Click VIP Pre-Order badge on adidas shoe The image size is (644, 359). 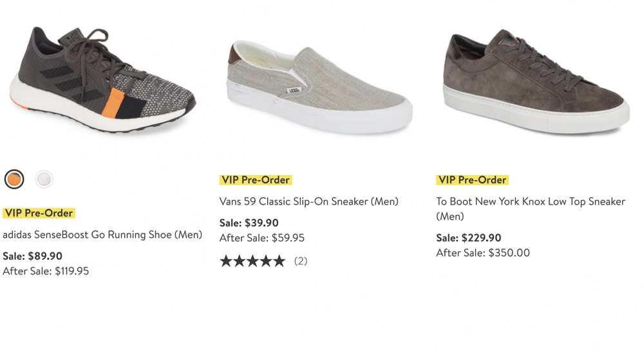coord(39,213)
